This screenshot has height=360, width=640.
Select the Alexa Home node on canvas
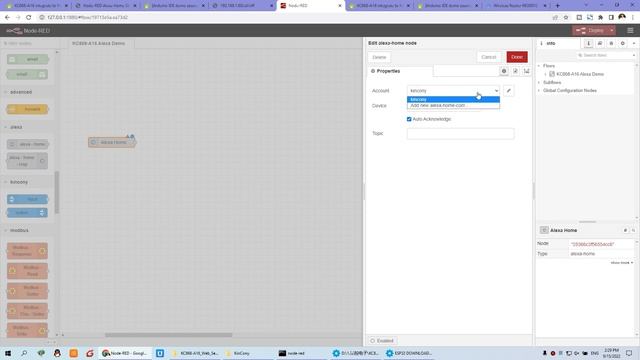point(112,142)
